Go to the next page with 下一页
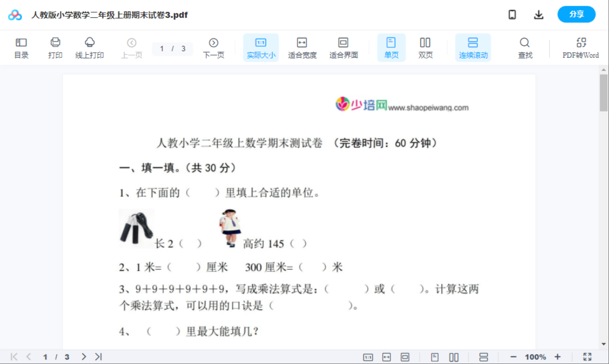The height and width of the screenshot is (364, 609). point(214,47)
